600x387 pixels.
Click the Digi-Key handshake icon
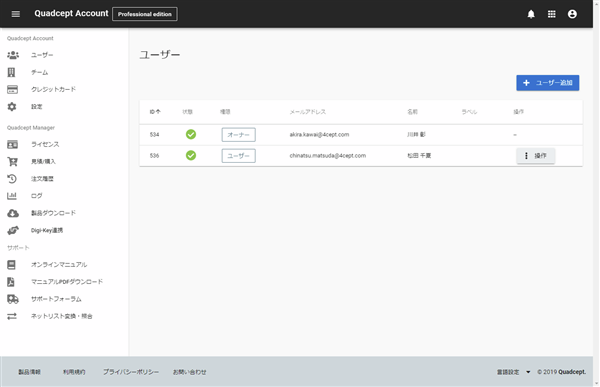click(13, 230)
